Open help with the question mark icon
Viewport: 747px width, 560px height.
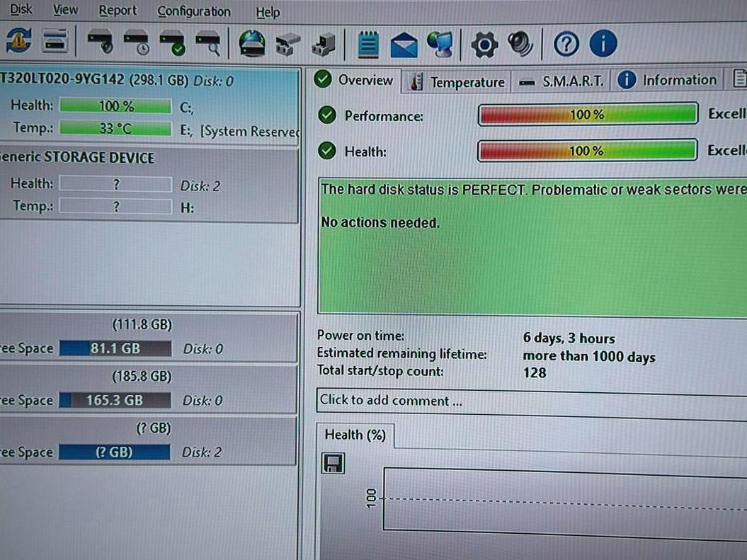566,45
